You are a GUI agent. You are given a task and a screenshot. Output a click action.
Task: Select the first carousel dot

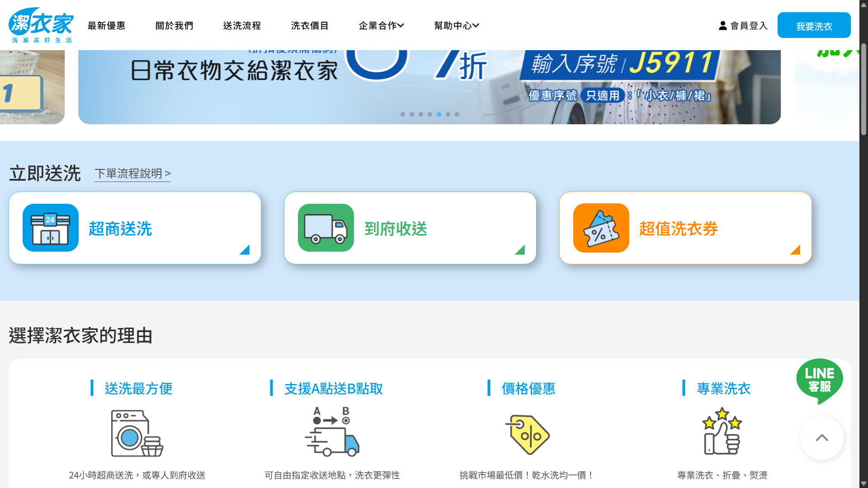403,114
